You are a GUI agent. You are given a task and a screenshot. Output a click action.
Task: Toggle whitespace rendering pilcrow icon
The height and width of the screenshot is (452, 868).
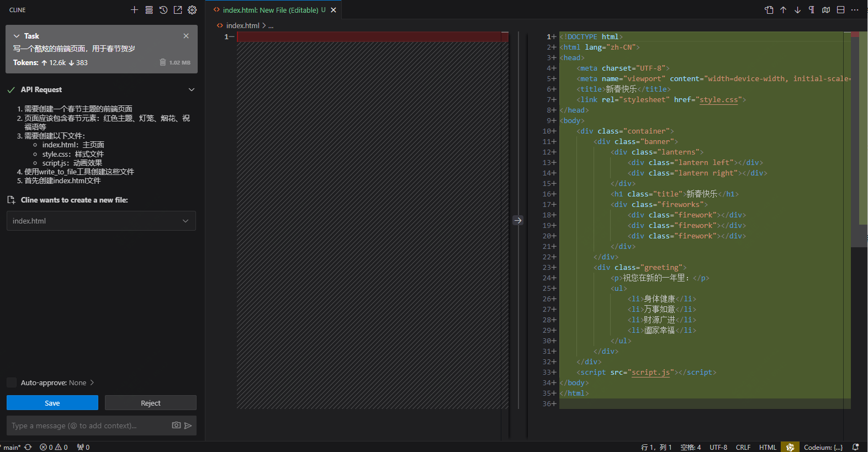coord(812,10)
